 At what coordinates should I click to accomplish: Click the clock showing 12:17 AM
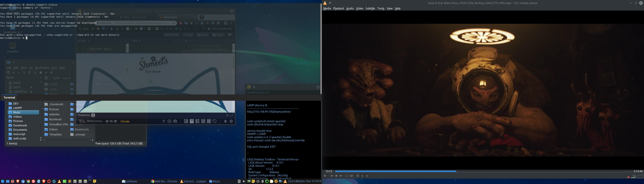coord(305,181)
